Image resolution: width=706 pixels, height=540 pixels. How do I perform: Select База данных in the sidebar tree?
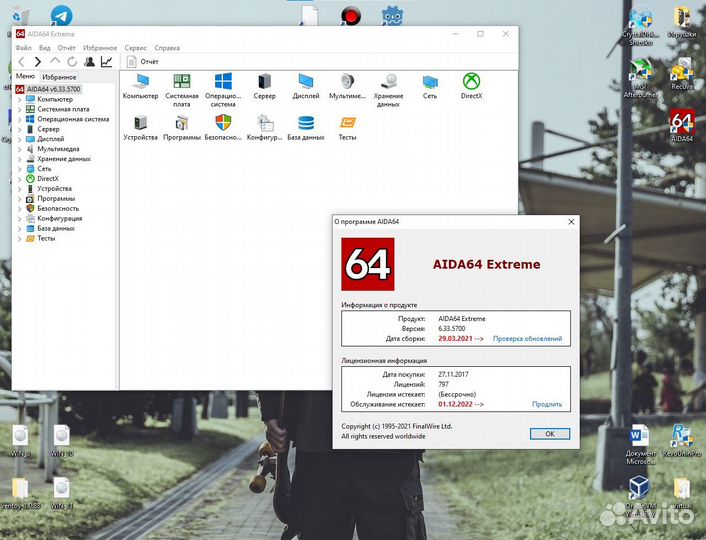click(56, 228)
